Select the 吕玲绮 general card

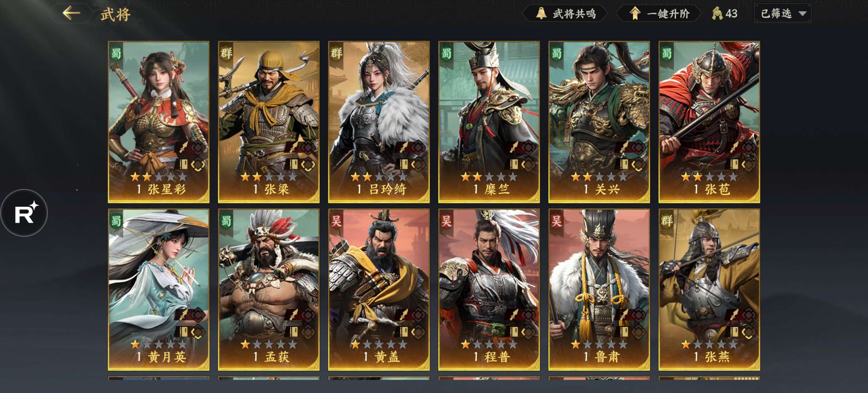coord(379,122)
